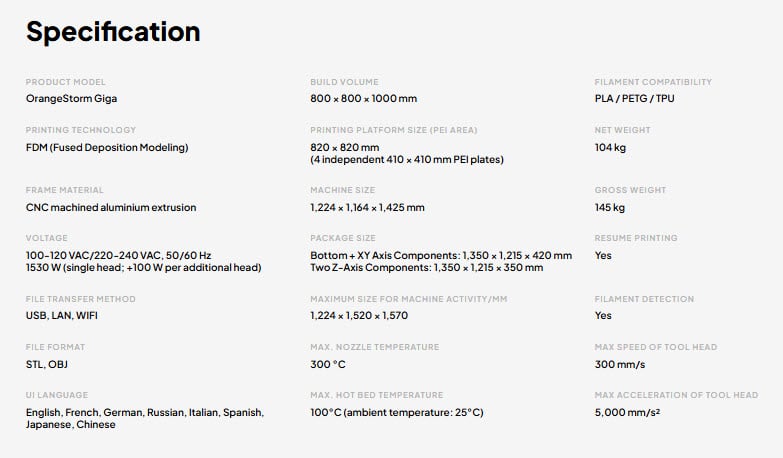Click the 145 kg gross weight value
Viewport: 783px width, 458px height.
point(610,207)
